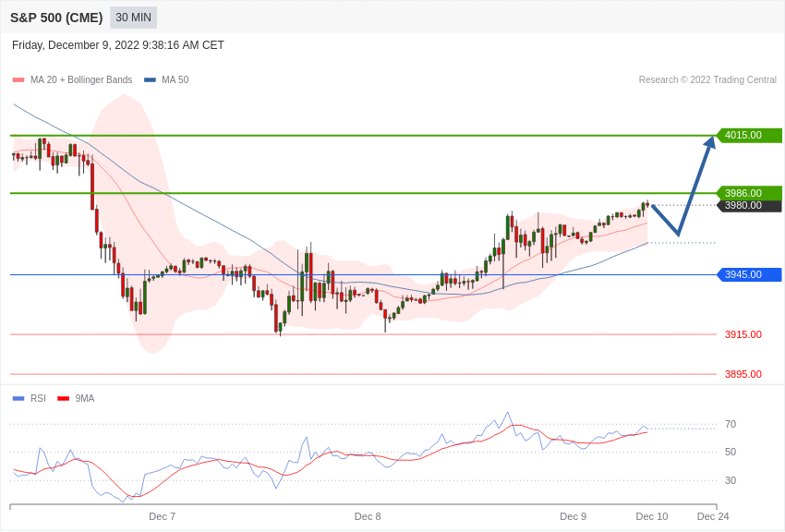The height and width of the screenshot is (532, 785).
Task: Click the MA 20 + Bollinger Bands legend swatch
Action: click(18, 80)
